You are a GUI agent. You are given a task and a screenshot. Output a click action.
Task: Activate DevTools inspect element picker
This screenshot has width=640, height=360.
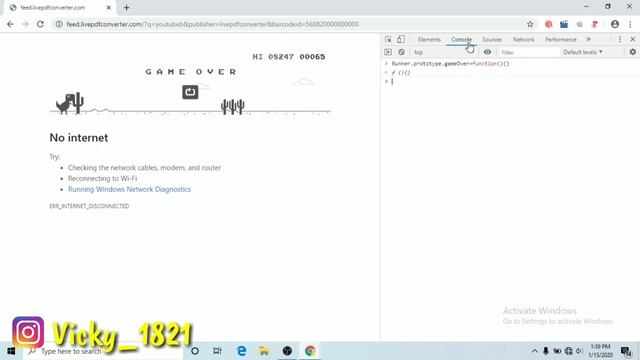(x=388, y=39)
